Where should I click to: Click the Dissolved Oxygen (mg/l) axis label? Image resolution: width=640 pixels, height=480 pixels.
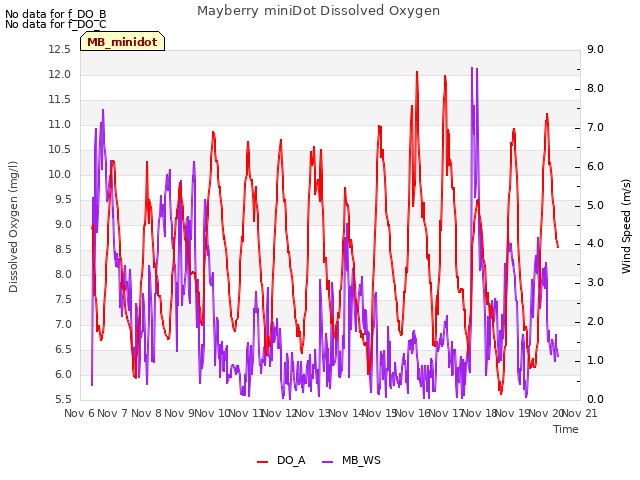point(13,227)
